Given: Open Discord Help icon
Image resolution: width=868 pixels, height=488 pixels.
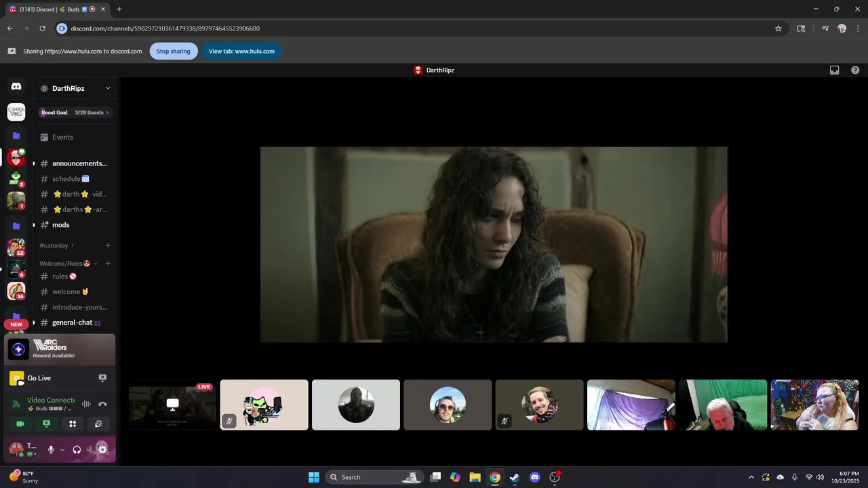Looking at the screenshot, I should pos(855,70).
